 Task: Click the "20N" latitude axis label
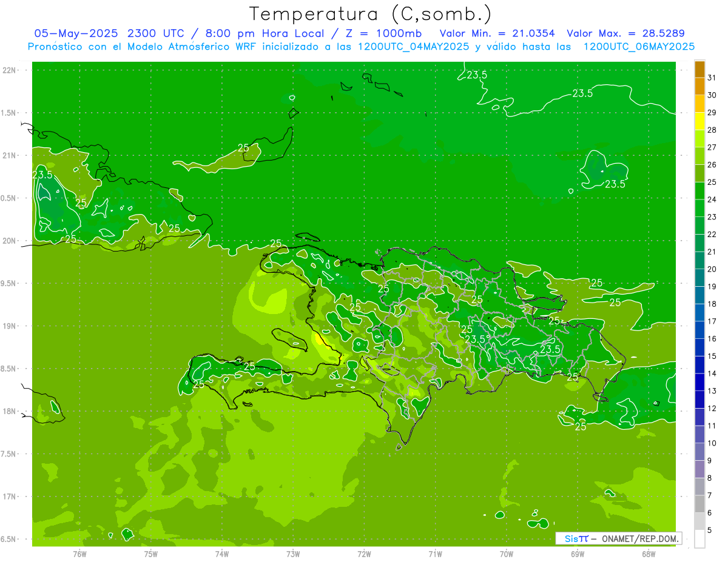(x=10, y=241)
